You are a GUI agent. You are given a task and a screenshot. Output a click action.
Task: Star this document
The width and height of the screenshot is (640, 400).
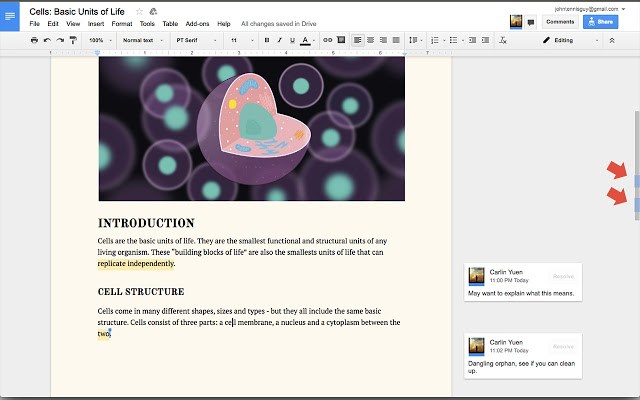click(139, 11)
